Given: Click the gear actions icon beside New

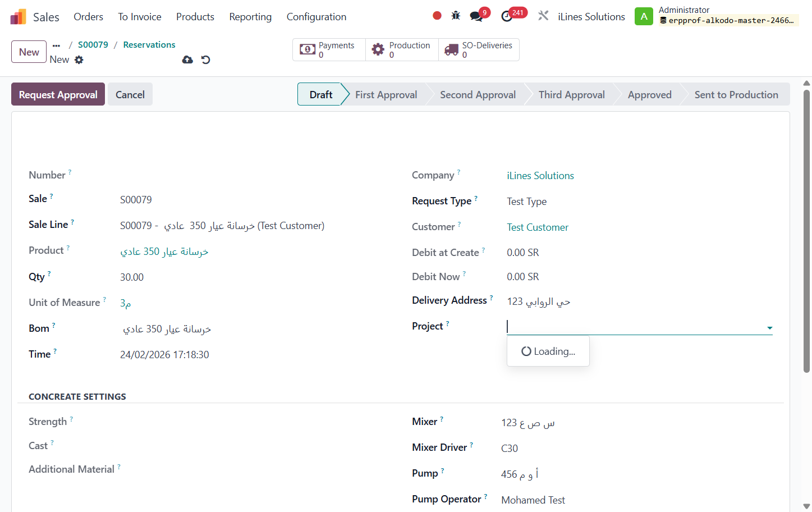Looking at the screenshot, I should click(79, 60).
